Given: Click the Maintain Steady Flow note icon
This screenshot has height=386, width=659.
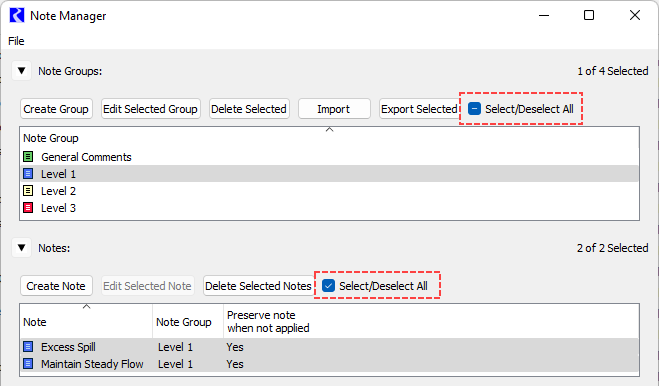Looking at the screenshot, I should point(28,364).
